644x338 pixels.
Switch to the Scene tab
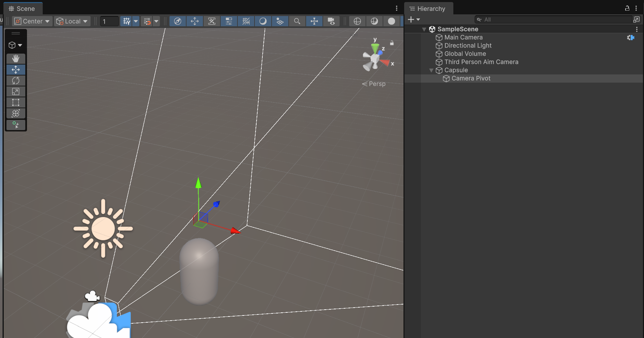(x=23, y=9)
